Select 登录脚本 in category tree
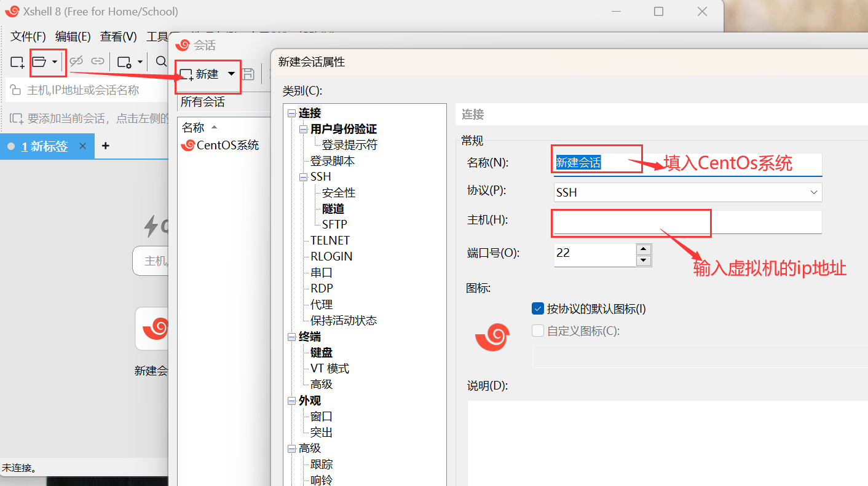Screen dimensions: 868x486 click(333, 161)
